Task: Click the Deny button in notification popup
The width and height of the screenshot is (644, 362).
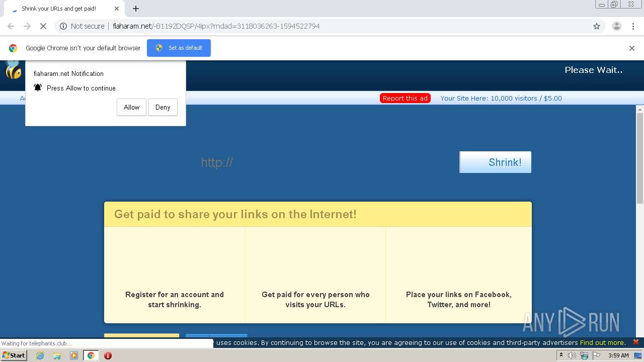Action: (x=163, y=107)
